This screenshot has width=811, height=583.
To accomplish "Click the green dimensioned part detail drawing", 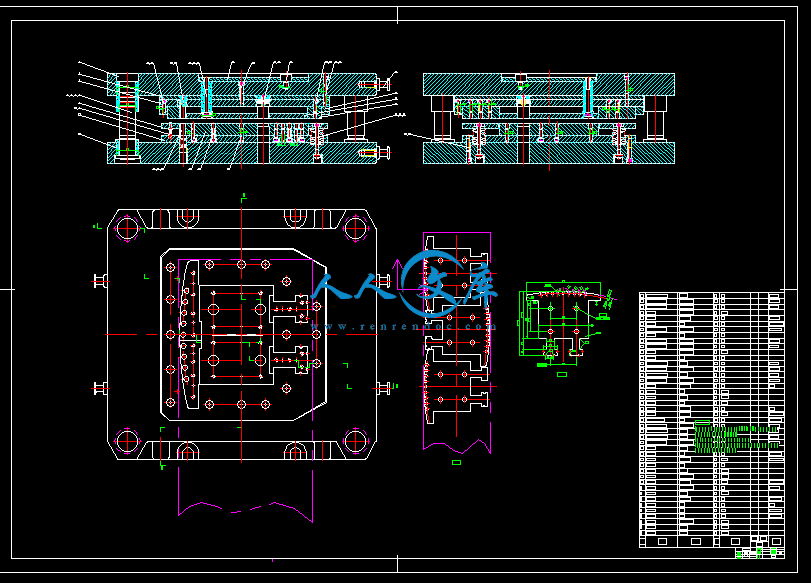I will (x=562, y=322).
